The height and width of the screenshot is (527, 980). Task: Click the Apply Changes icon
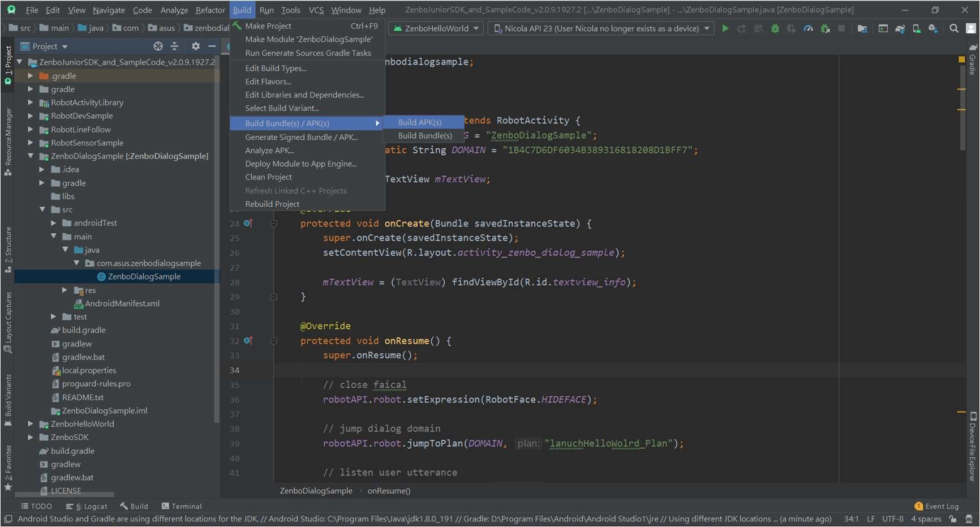point(741,28)
